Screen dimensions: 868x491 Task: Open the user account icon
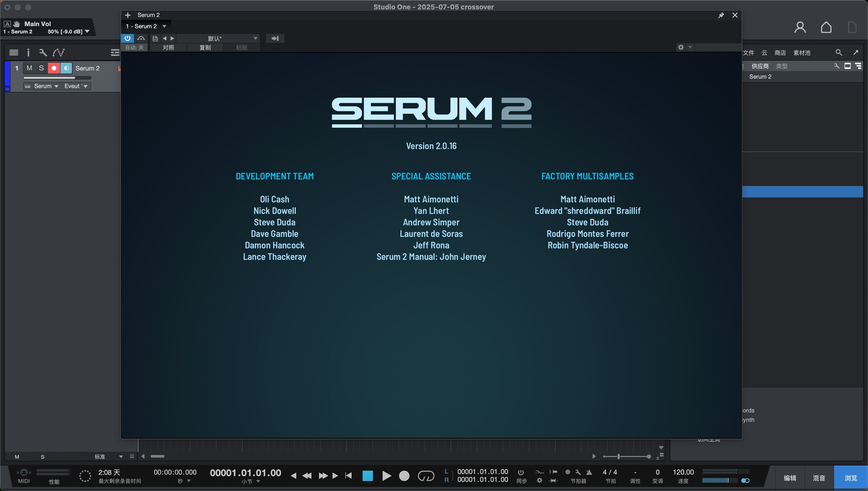coord(800,28)
